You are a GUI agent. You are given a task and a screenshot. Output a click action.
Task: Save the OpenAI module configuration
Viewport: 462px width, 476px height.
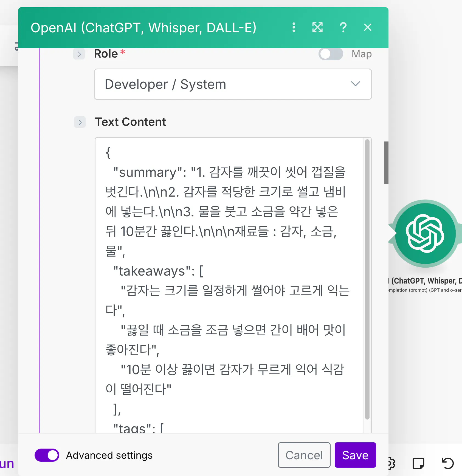pos(355,455)
